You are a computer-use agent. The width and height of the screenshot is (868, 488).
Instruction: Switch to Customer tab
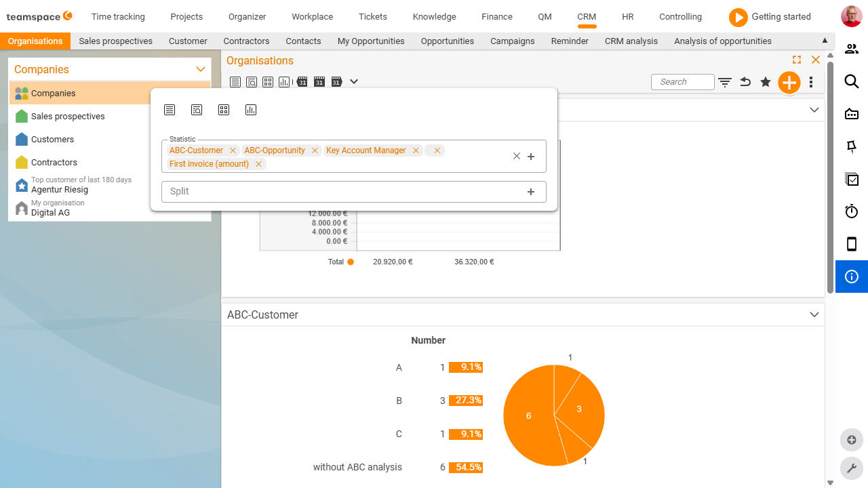[188, 41]
